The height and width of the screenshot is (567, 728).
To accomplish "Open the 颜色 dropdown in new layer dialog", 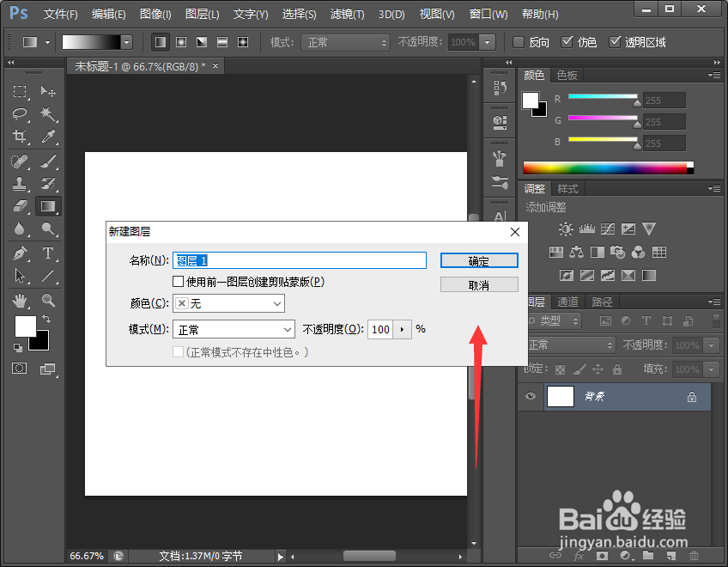I will point(228,303).
